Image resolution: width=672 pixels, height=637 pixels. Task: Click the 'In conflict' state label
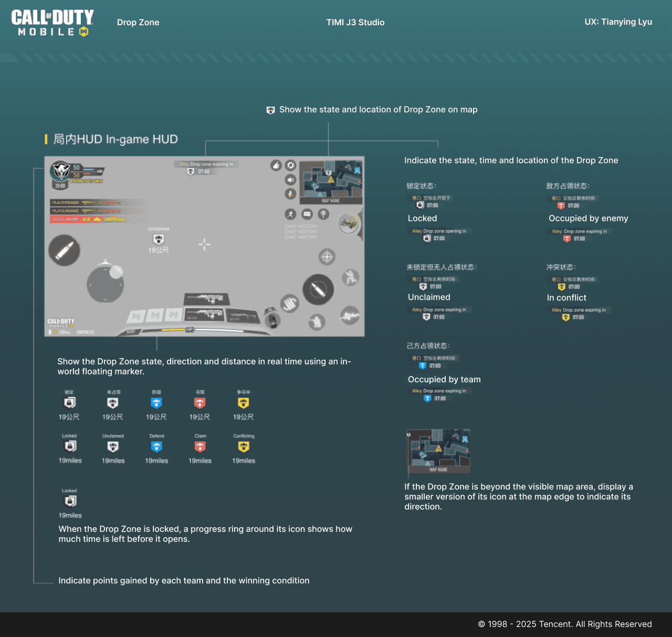[566, 298]
